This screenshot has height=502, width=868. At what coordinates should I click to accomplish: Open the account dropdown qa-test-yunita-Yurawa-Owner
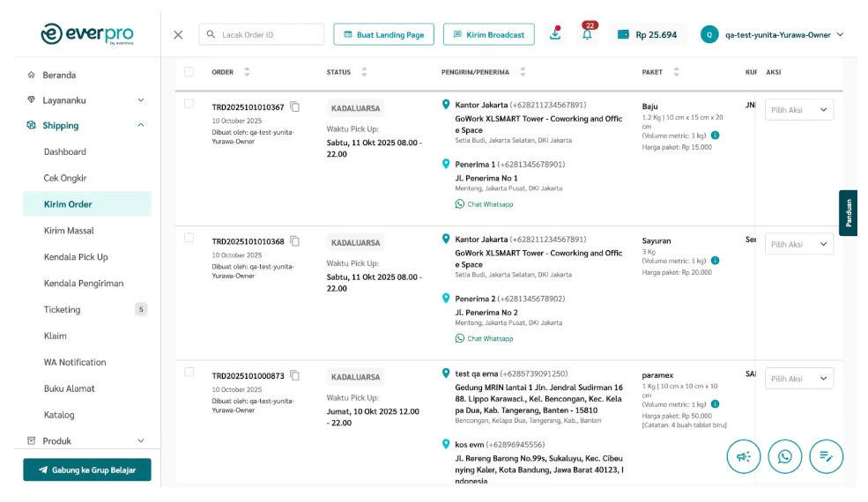click(772, 35)
